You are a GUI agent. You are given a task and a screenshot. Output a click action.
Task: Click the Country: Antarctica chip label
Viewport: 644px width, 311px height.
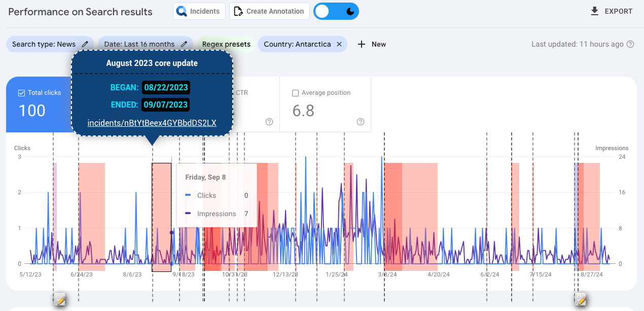[x=297, y=44]
